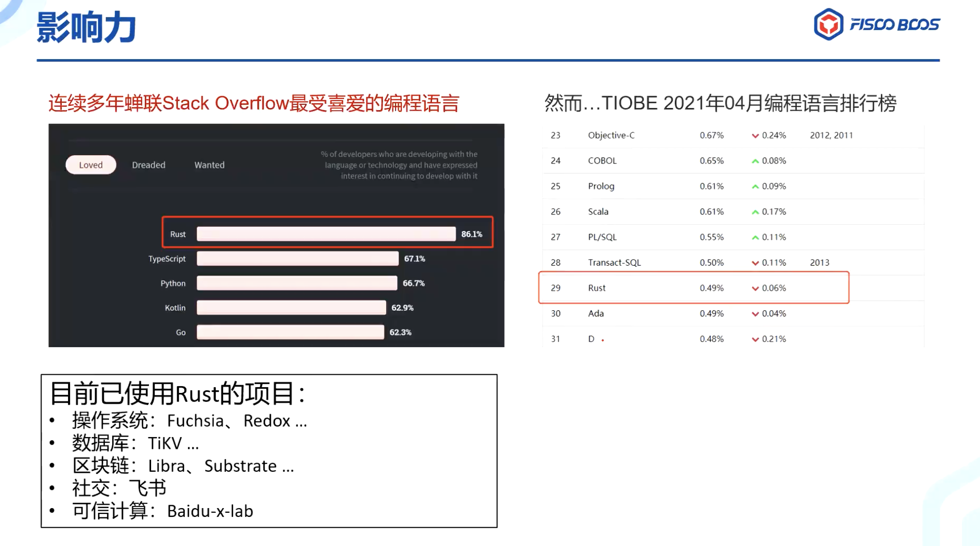Click the FISCO BCOS hexagon logo icon
Screen dimensions: 980x546
point(828,24)
